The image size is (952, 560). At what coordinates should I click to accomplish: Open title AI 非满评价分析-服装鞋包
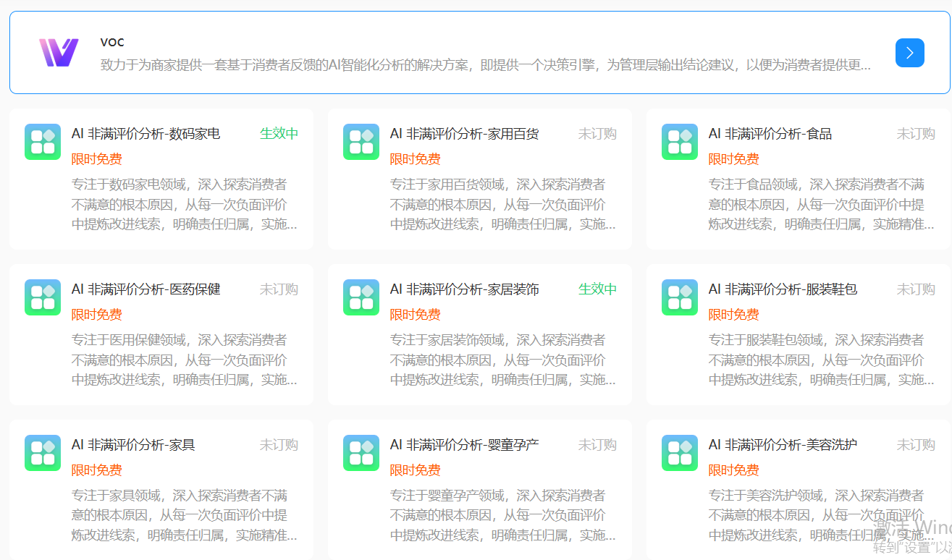(783, 289)
